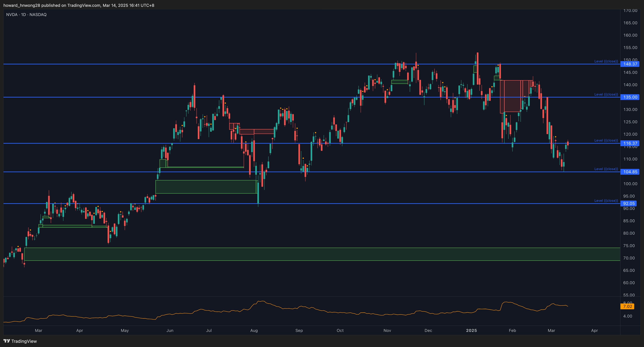Click the 148.37 price level tag
Screen dimensions: 644x347
pyautogui.click(x=630, y=64)
